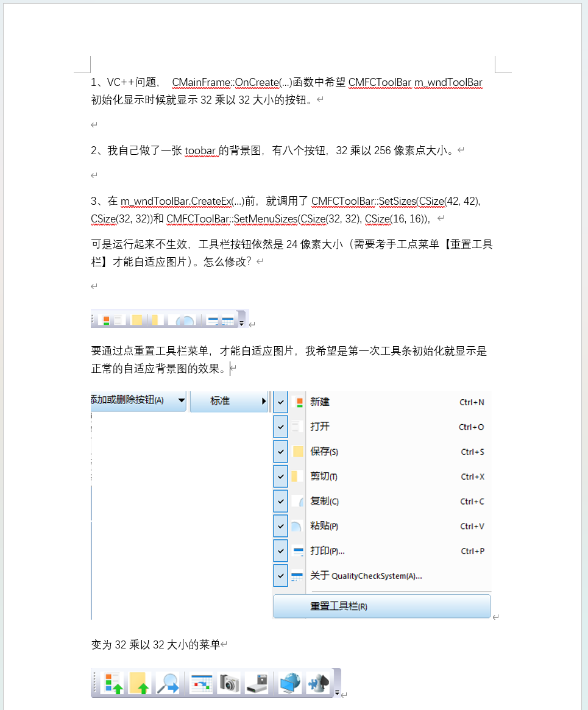
Task: Click the Ctrl+S shortcut text
Action: 473,452
